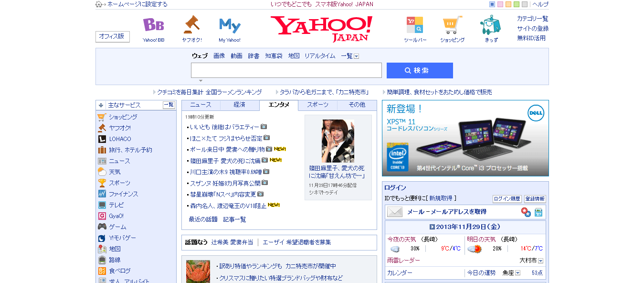Click the Yahoo! JAPAN logo

coord(321,28)
